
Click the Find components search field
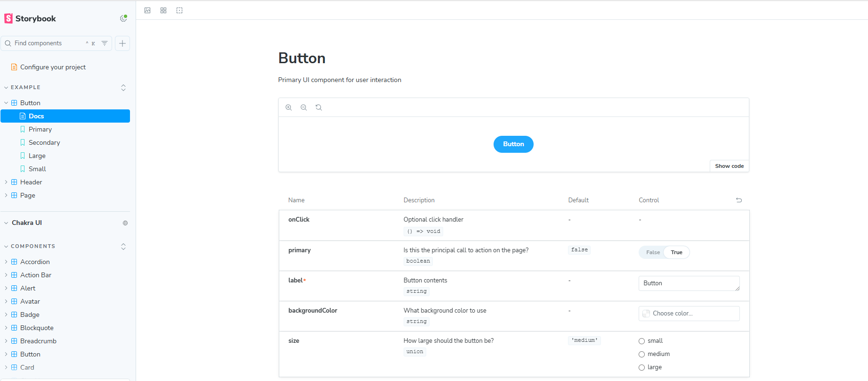pos(47,43)
